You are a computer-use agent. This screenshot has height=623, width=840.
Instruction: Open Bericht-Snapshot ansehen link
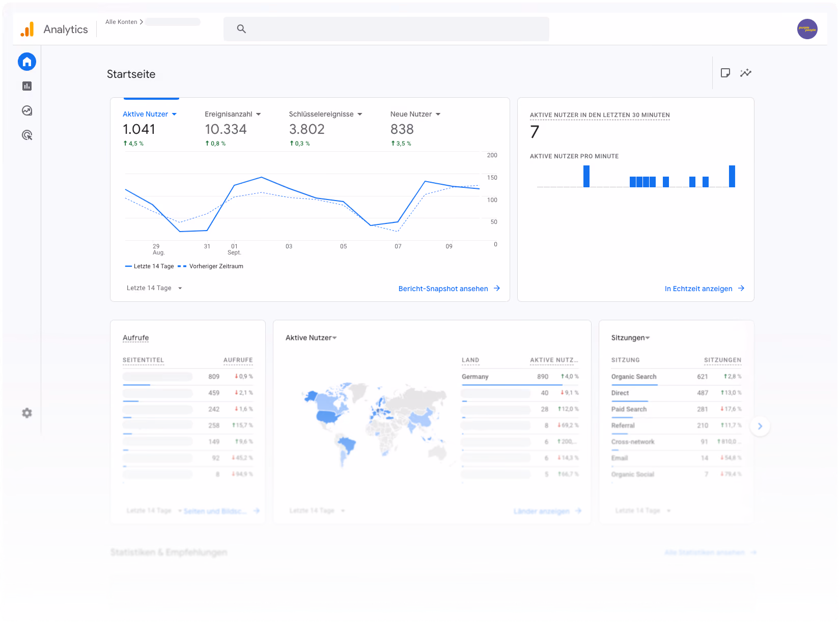coord(443,289)
